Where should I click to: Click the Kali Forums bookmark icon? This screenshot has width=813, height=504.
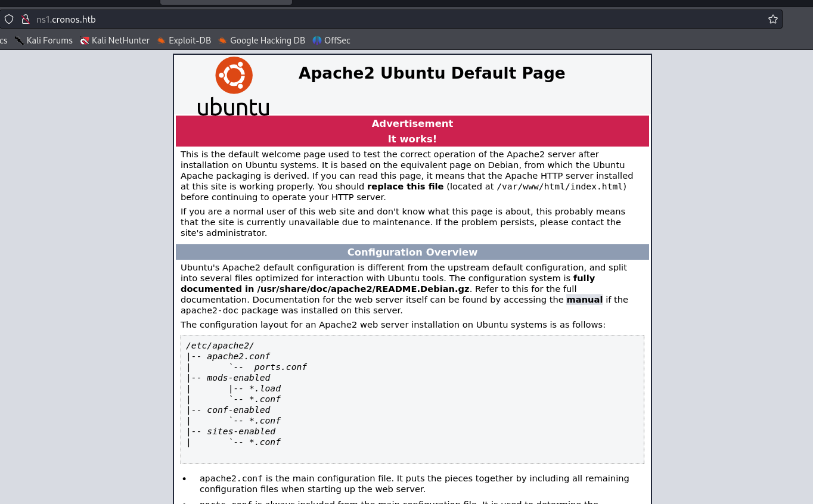coord(20,41)
